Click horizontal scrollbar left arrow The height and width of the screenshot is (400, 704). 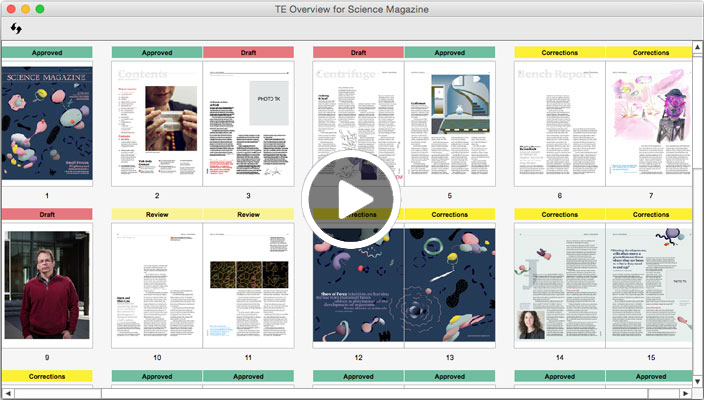coord(7,393)
